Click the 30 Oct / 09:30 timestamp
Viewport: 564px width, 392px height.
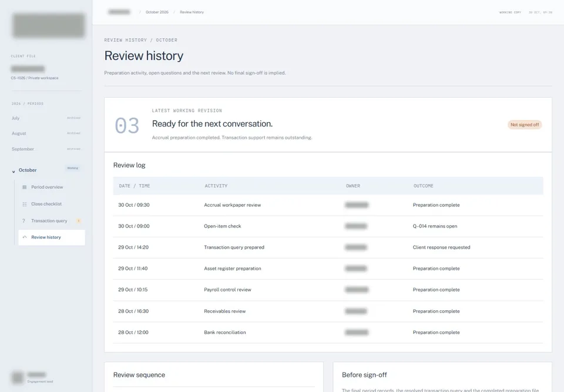tap(134, 205)
